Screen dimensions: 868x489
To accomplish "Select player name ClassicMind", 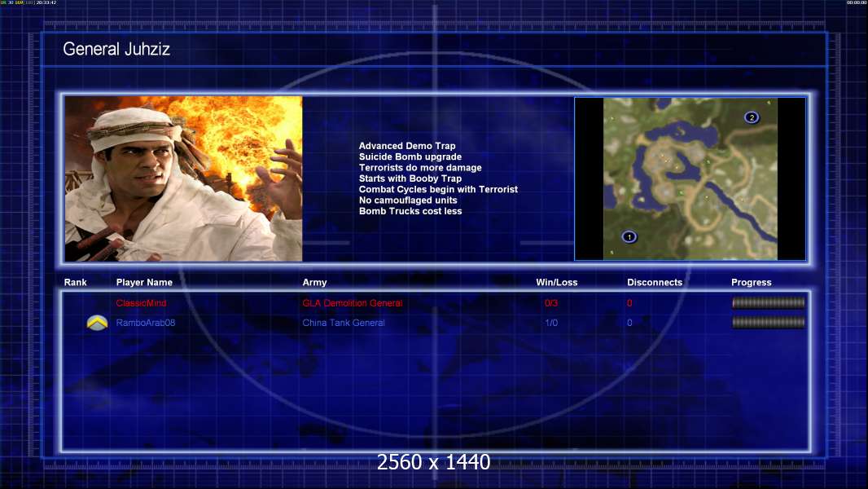I will (141, 303).
